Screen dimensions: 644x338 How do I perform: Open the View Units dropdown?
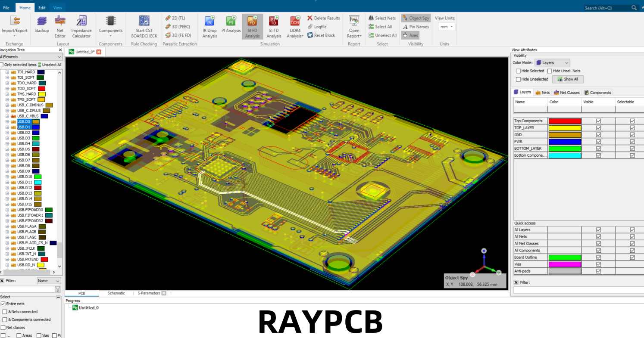pos(446,26)
